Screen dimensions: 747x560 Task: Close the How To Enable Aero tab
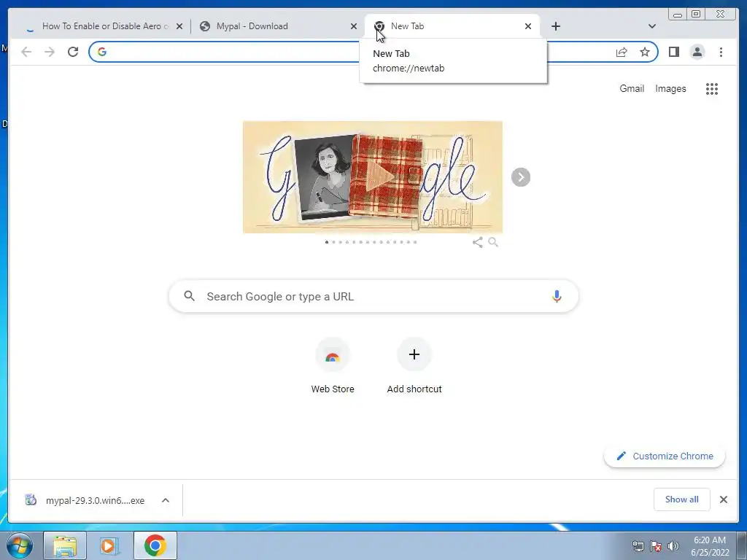179,26
